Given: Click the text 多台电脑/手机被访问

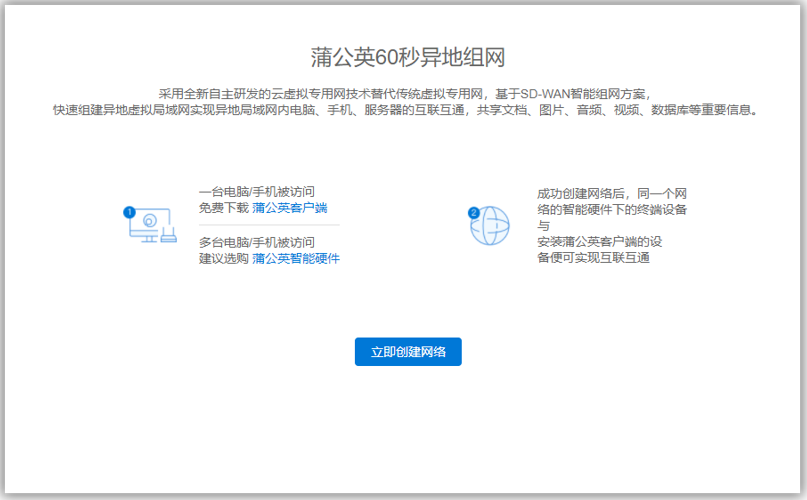Looking at the screenshot, I should pos(257,243).
